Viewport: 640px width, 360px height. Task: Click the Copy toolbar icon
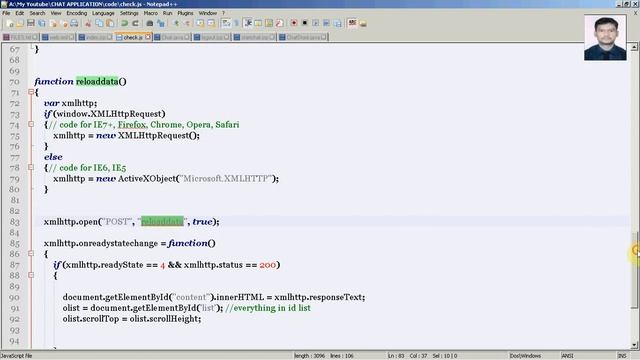coord(99,23)
